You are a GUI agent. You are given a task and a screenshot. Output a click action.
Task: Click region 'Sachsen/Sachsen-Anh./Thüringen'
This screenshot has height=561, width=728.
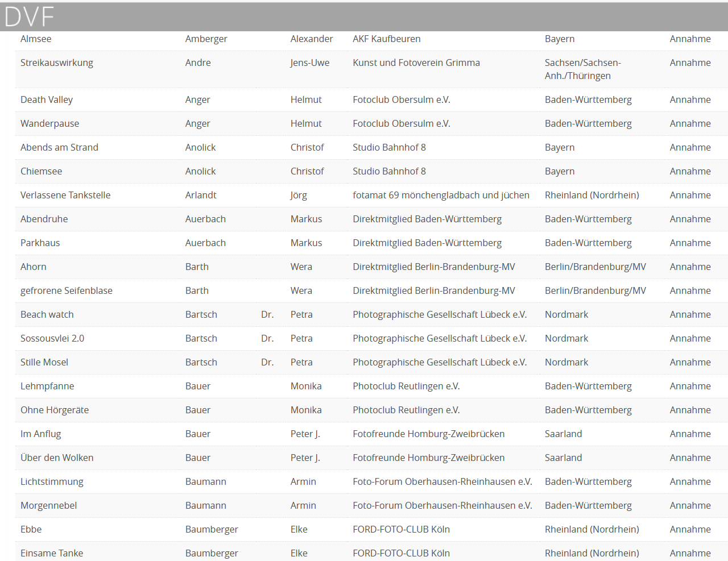coord(583,69)
